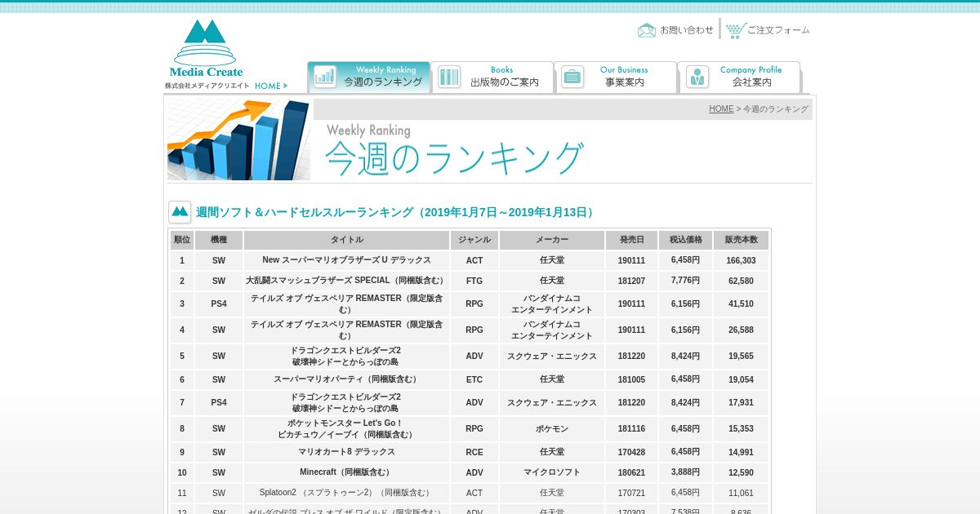This screenshot has width=980, height=514.
Task: Select title New スーパーマリオブラザーズ U デラックス
Action: 347,260
